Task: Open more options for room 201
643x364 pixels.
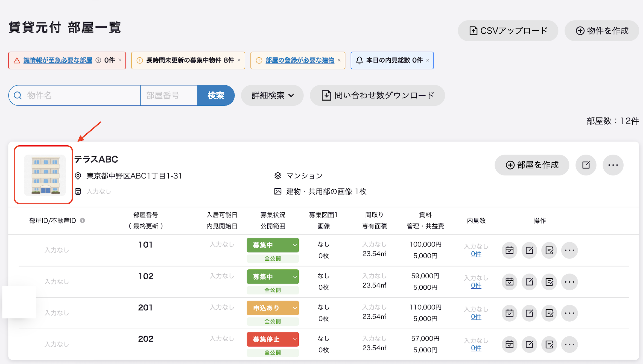Action: (x=569, y=313)
